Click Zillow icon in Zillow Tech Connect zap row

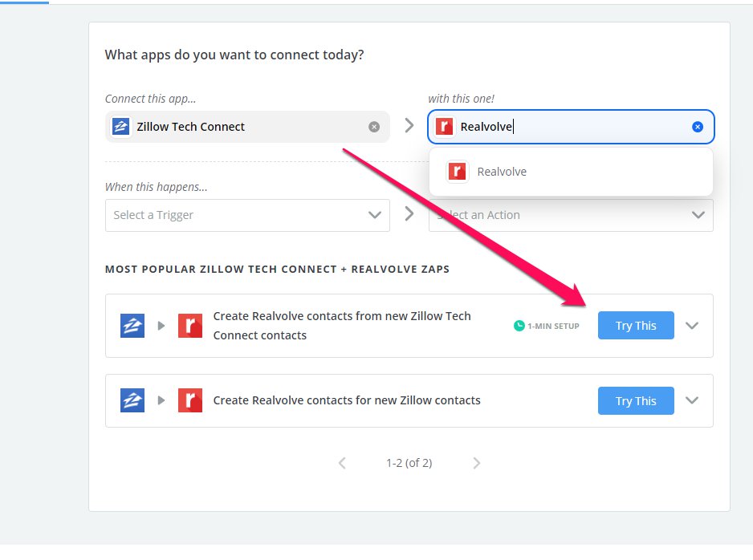(132, 326)
